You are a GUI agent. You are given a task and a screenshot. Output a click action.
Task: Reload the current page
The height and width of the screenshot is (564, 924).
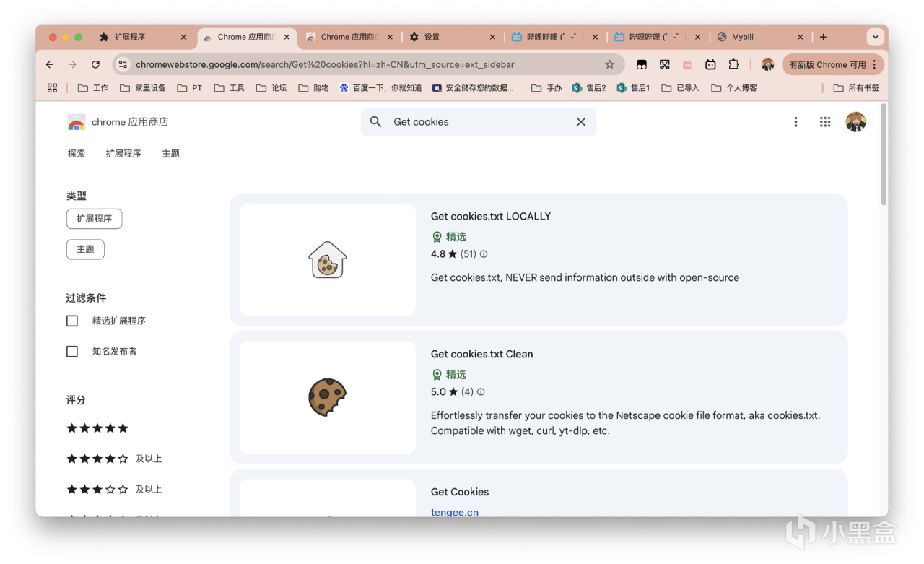tap(95, 64)
